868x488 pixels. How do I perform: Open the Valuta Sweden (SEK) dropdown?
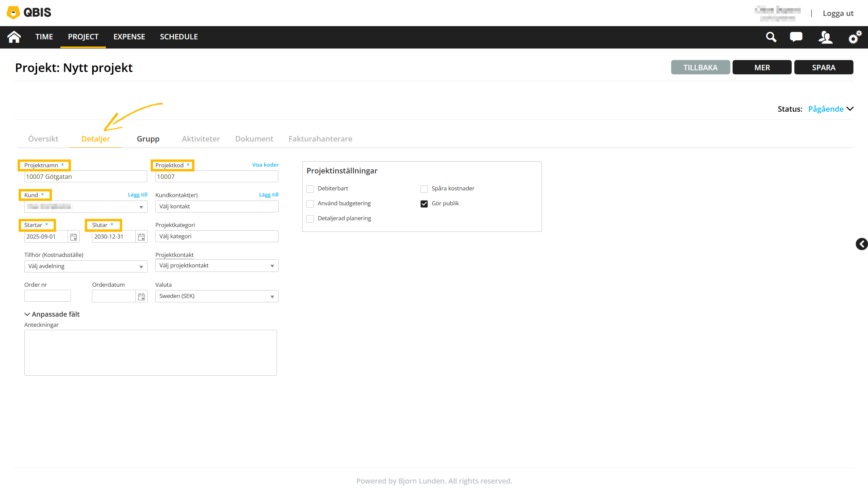216,296
